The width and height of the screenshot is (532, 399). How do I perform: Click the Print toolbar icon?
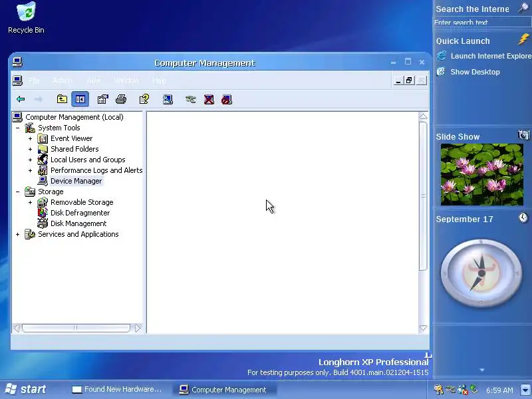(x=121, y=99)
